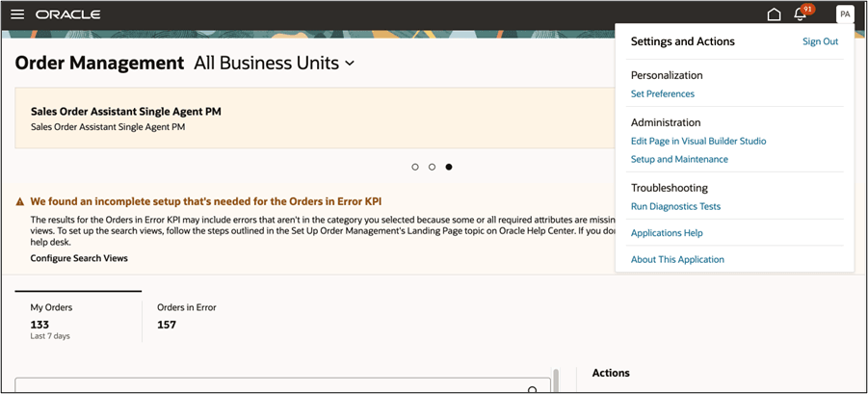This screenshot has height=394, width=868.
Task: Click the Troubleshooting section label
Action: [x=670, y=188]
